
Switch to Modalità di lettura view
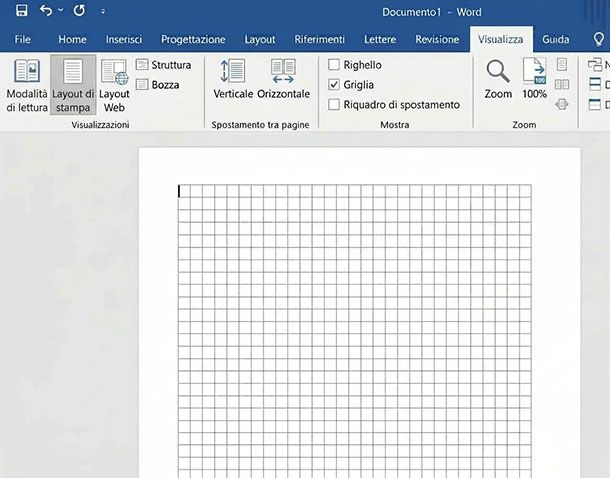(x=27, y=85)
